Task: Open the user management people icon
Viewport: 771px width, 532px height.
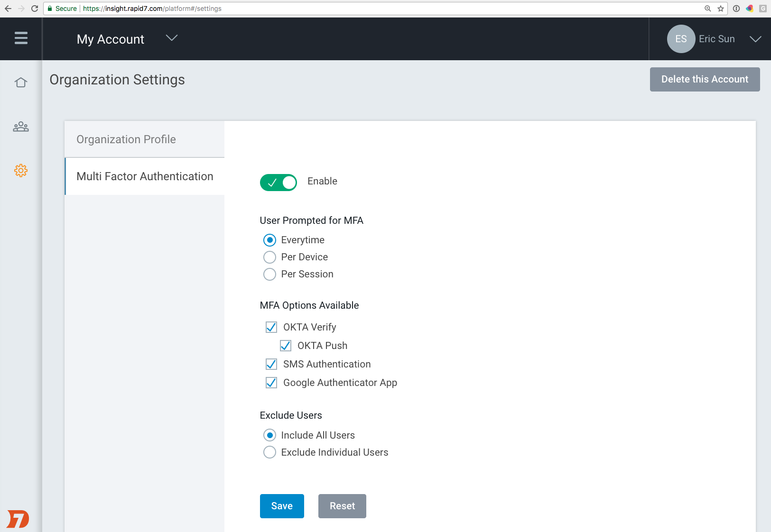Action: (21, 127)
